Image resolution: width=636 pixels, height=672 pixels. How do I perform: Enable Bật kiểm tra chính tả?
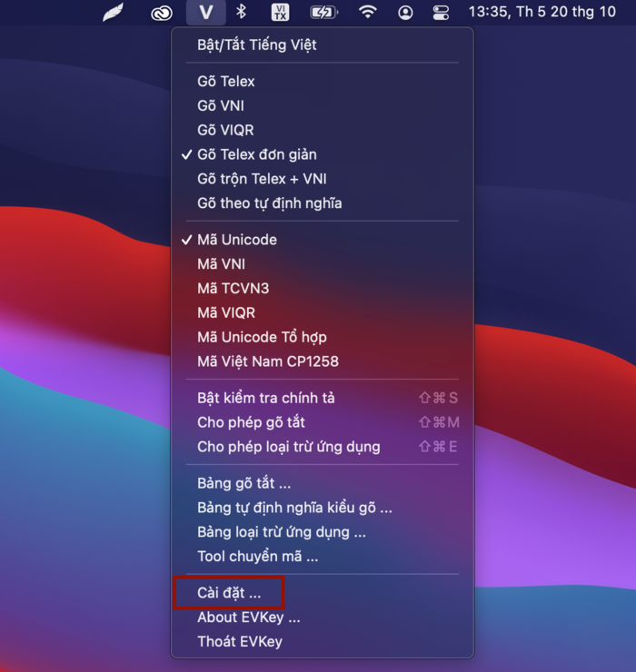pos(323,398)
